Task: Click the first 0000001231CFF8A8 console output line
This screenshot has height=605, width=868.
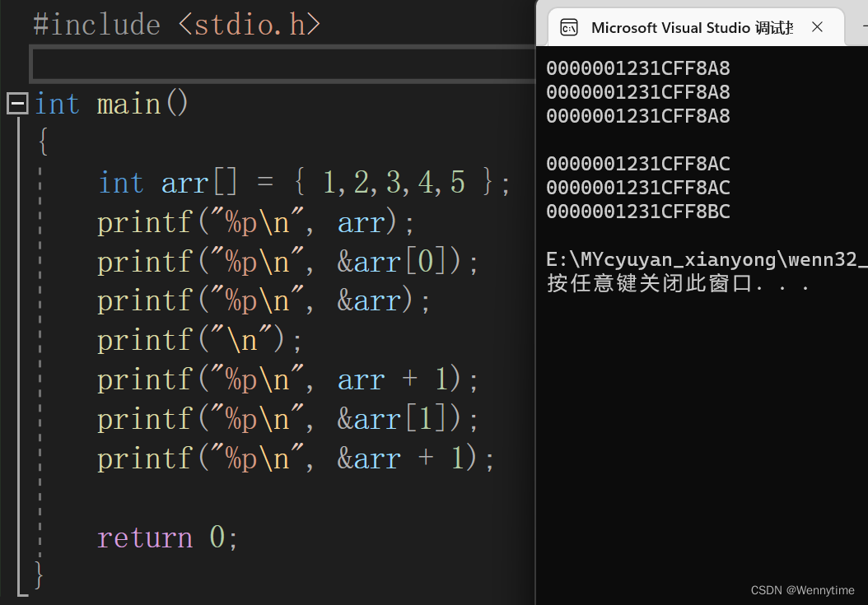Action: pos(638,68)
